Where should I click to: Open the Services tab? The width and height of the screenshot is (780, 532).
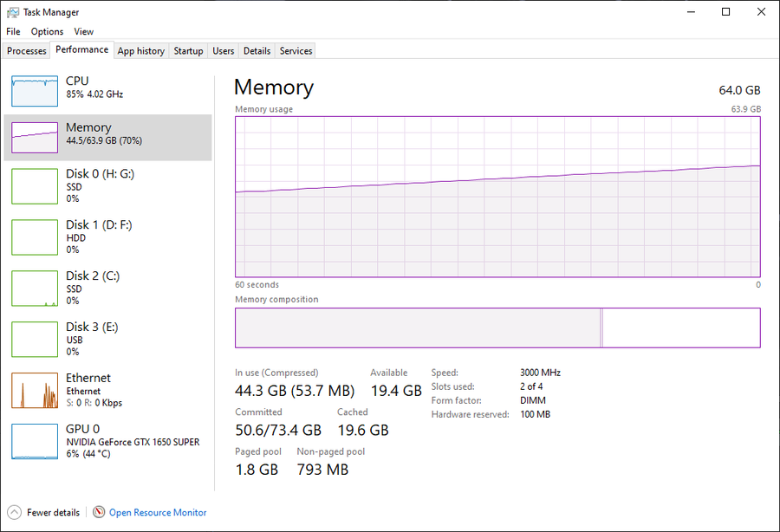[296, 51]
